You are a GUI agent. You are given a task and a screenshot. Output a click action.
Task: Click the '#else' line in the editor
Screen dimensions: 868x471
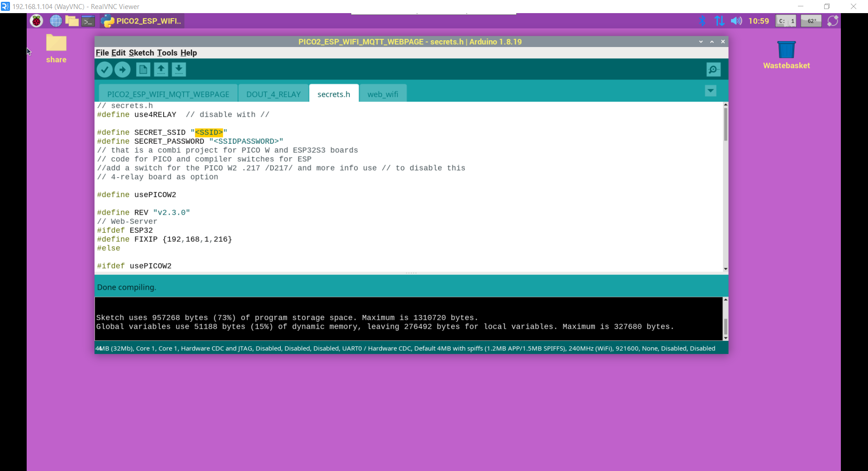pos(108,248)
